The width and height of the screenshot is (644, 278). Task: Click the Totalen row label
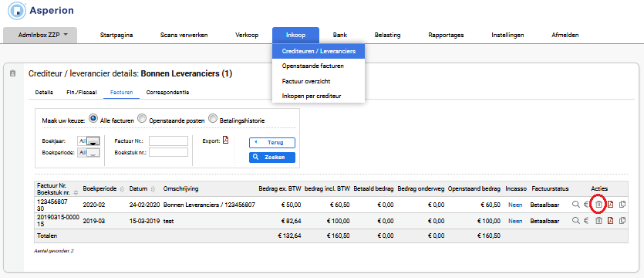(47, 236)
